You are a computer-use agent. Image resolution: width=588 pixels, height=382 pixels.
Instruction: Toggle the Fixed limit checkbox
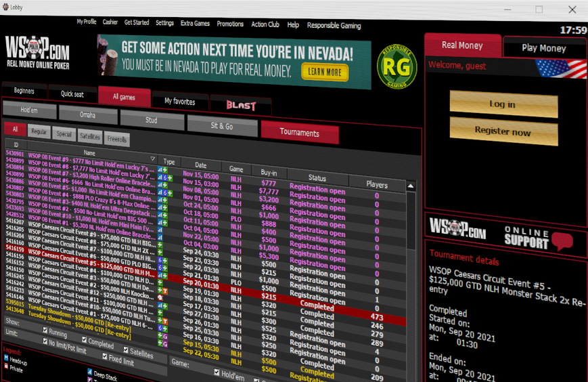tap(105, 356)
